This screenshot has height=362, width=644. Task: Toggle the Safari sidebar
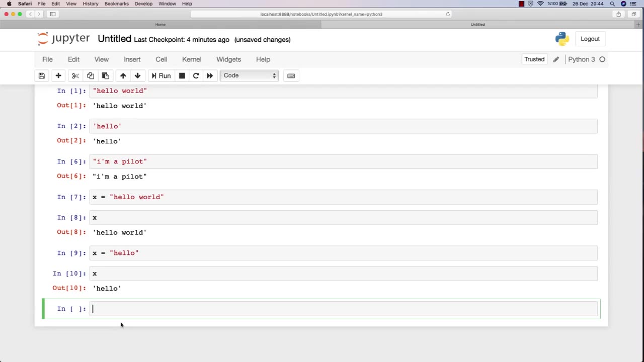click(53, 14)
